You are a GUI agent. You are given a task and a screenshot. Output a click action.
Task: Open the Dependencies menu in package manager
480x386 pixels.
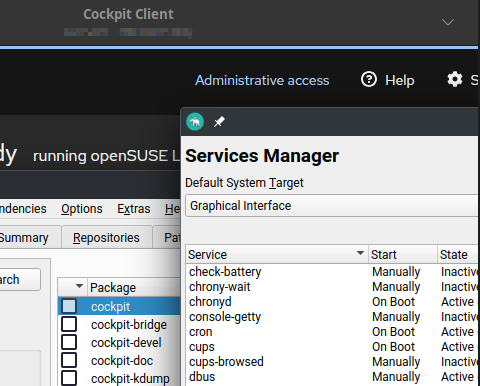[23, 209]
